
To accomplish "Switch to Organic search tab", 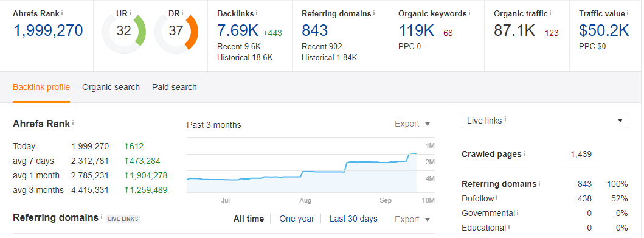I will 111,87.
